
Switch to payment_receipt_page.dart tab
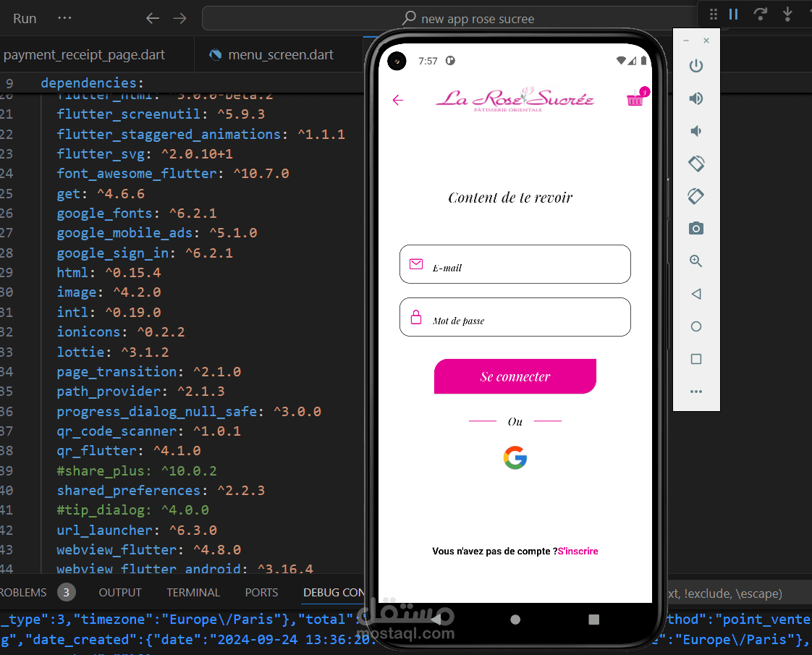(x=84, y=54)
